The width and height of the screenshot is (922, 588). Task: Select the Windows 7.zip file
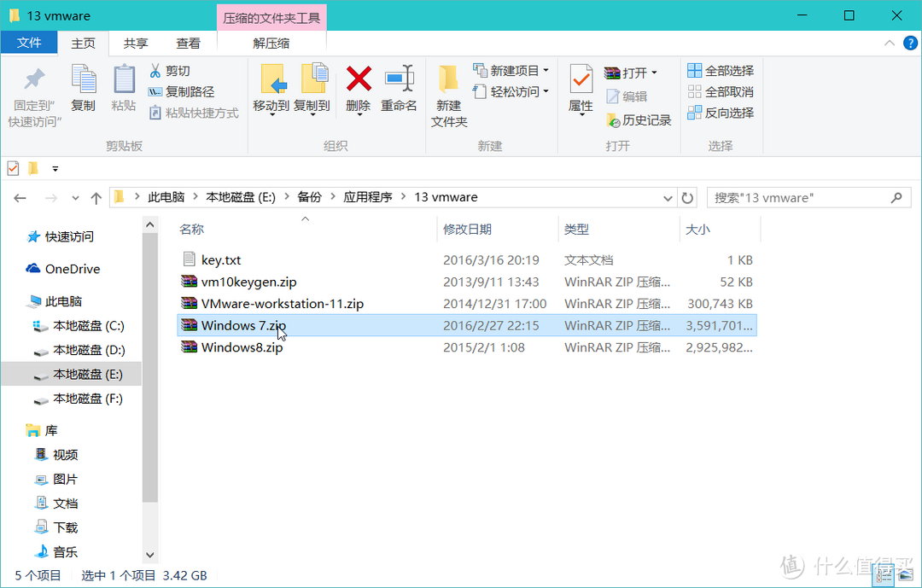[x=467, y=325]
